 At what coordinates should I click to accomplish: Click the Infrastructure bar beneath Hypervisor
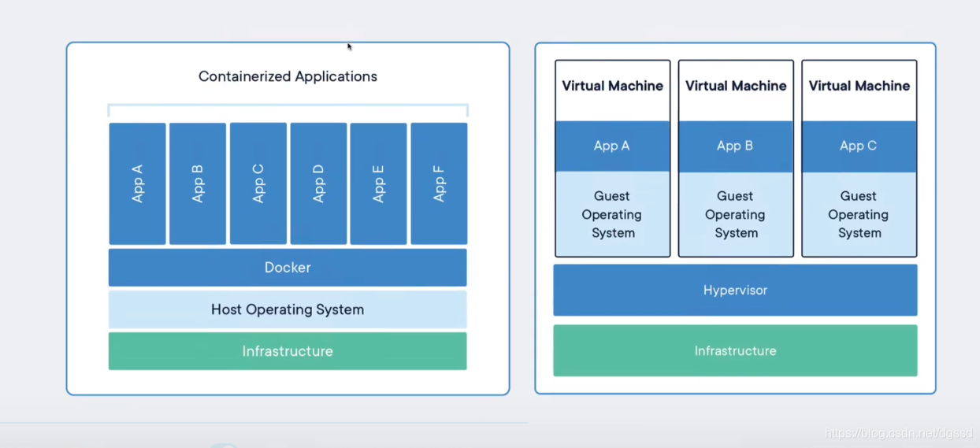735,350
